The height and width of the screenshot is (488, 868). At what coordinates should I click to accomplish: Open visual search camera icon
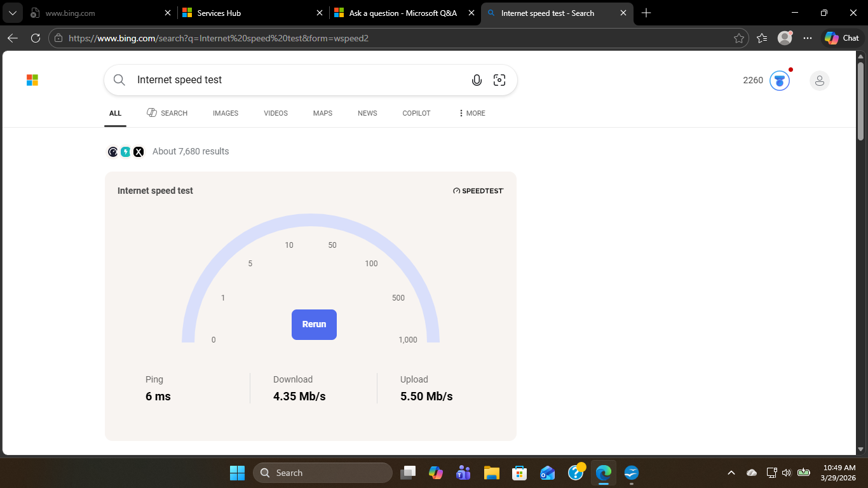coord(499,80)
